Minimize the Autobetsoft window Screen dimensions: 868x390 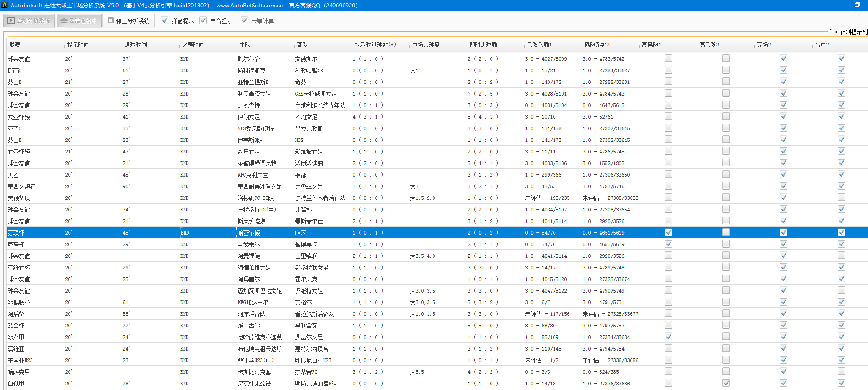pyautogui.click(x=836, y=5)
